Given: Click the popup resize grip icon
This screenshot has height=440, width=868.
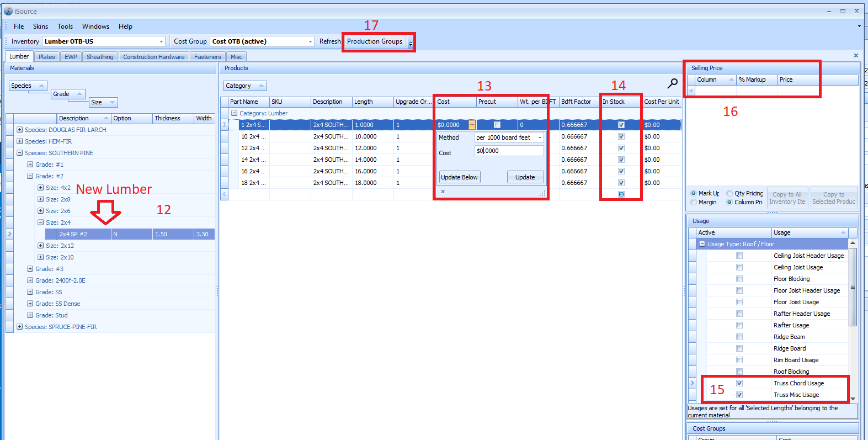Looking at the screenshot, I should click(x=542, y=193).
